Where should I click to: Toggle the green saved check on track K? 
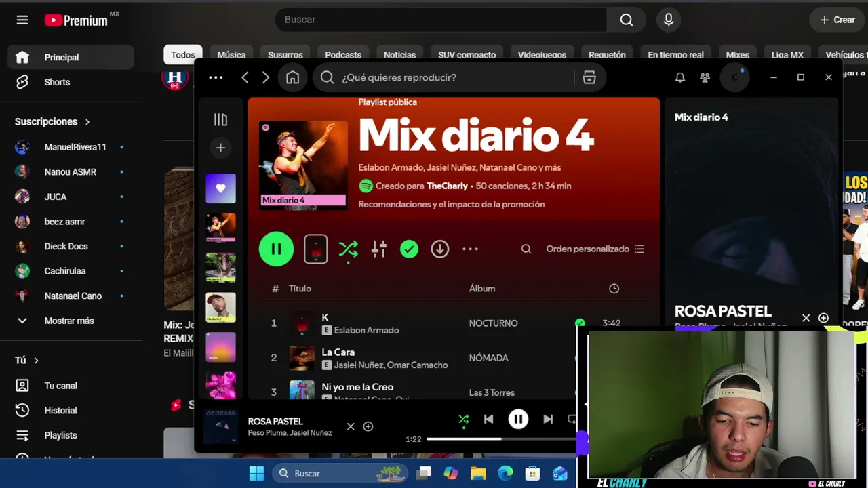pos(580,323)
